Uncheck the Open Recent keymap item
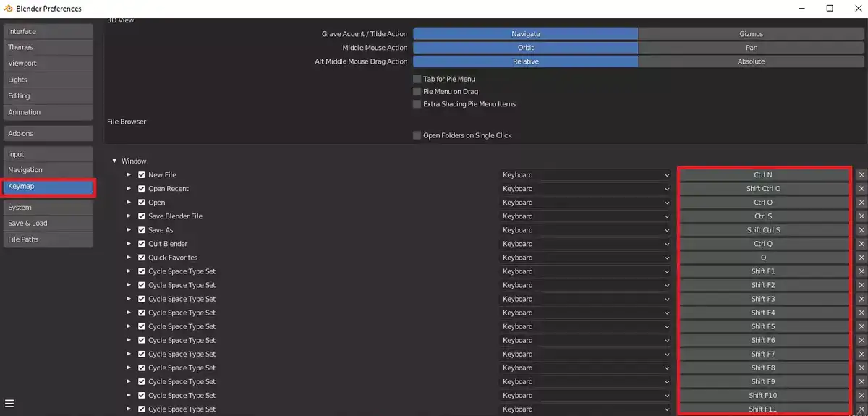The width and height of the screenshot is (868, 416). 142,189
